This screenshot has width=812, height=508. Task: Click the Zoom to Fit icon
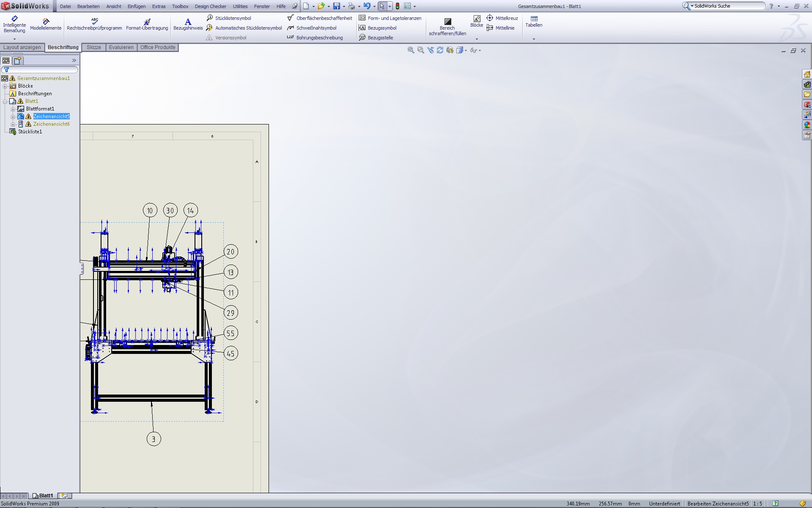pos(411,50)
